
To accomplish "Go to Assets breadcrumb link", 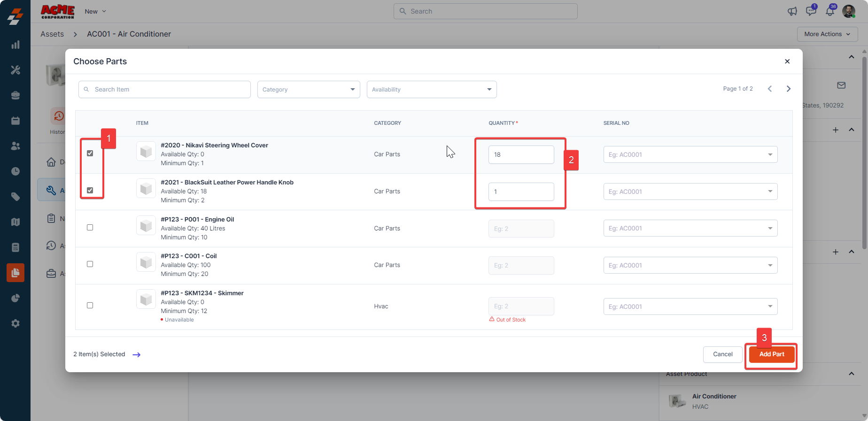I will click(52, 34).
